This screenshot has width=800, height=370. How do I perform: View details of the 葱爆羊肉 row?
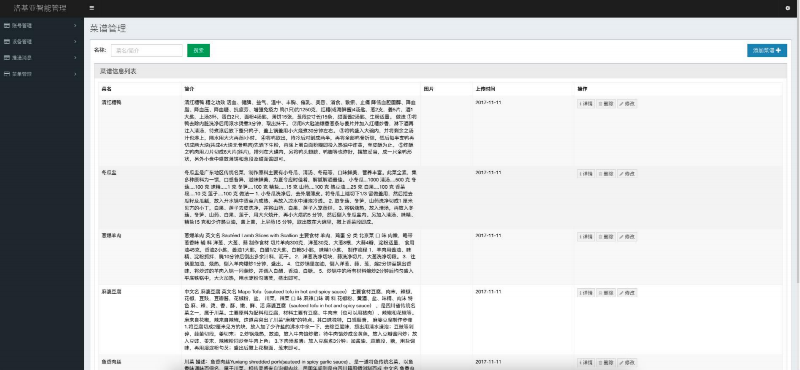[x=586, y=237]
